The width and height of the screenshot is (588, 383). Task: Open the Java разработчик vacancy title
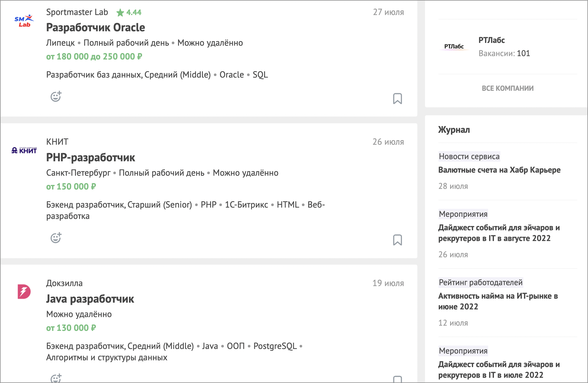tap(90, 299)
